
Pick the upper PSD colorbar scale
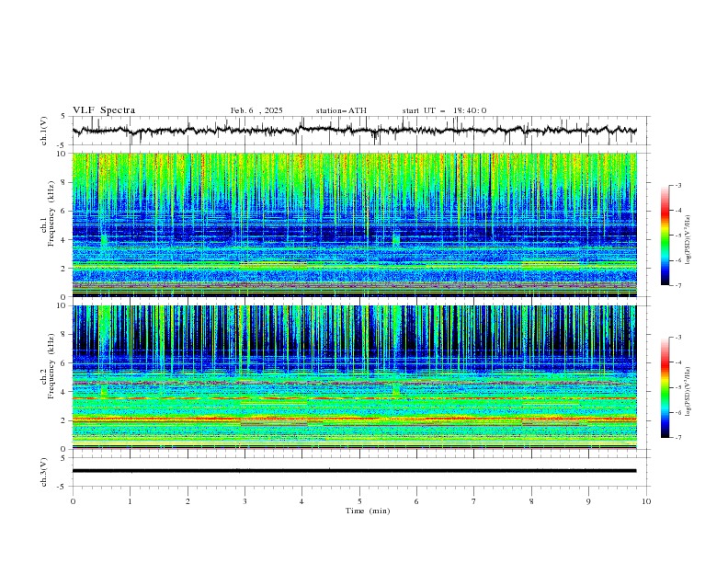pos(665,236)
